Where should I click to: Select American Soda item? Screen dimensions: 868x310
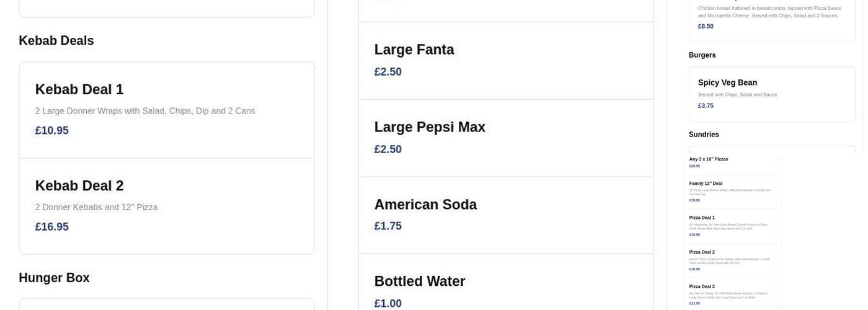(505, 215)
